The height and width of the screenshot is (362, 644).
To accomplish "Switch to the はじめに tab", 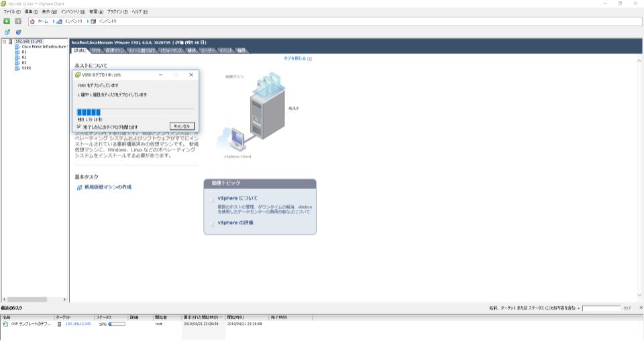I will pyautogui.click(x=80, y=50).
